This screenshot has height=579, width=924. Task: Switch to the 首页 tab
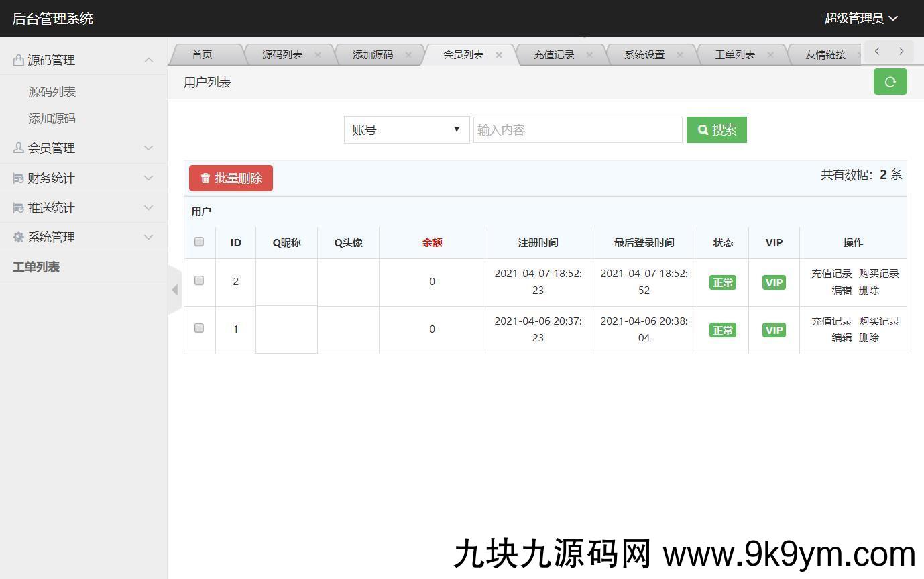point(202,55)
